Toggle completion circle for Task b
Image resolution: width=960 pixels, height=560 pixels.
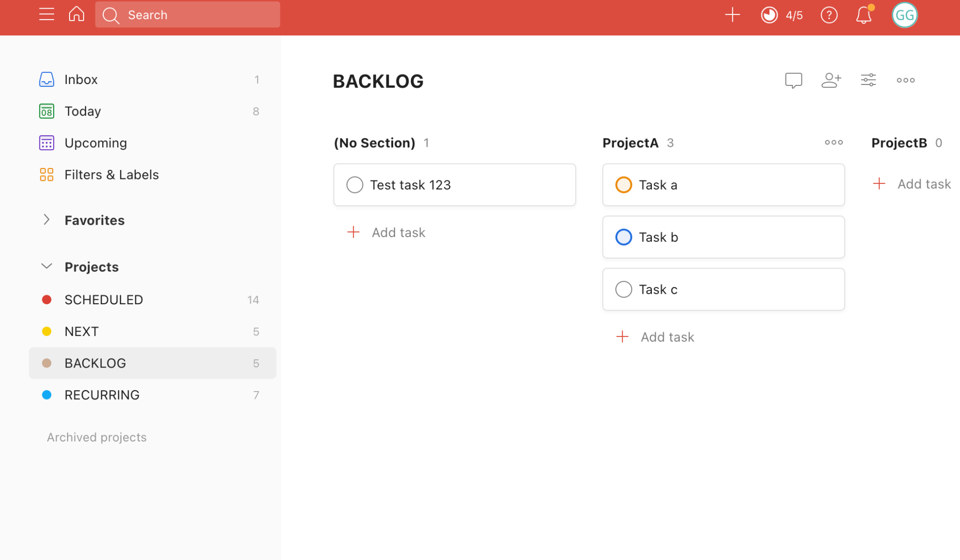(x=621, y=237)
